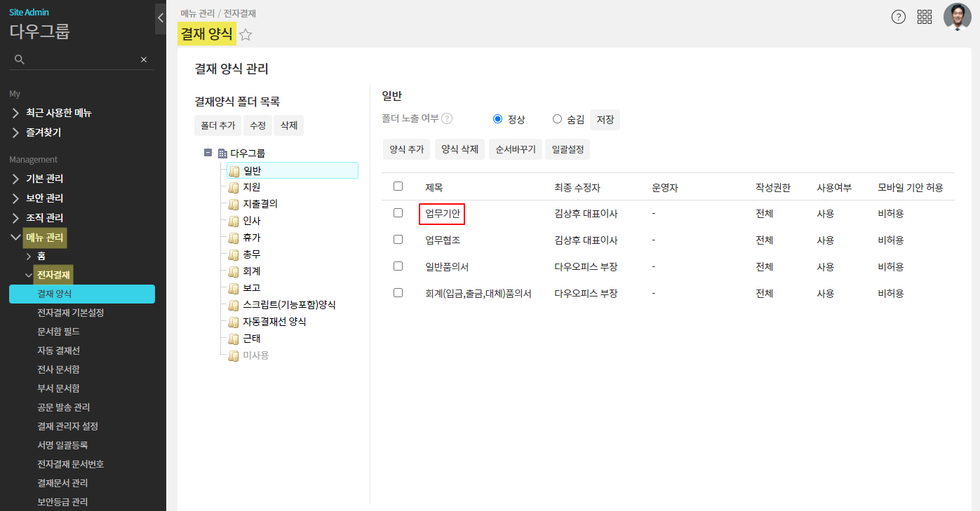This screenshot has width=980, height=511.
Task: Click the user profile avatar
Action: point(957,17)
